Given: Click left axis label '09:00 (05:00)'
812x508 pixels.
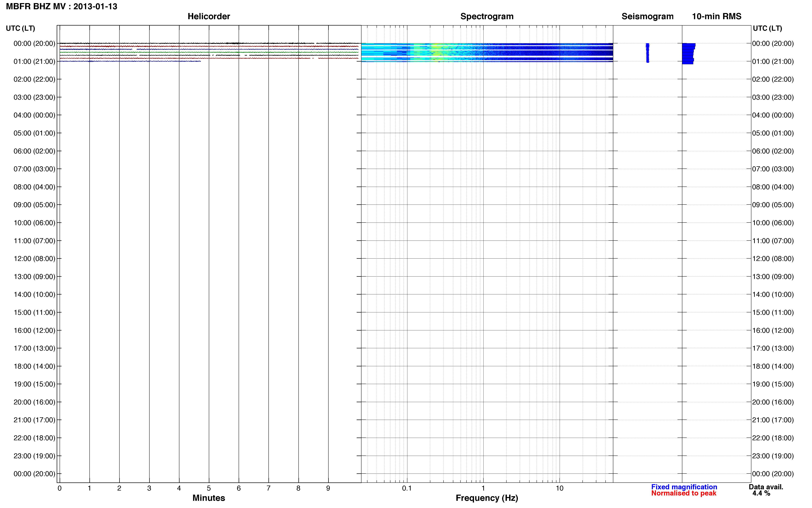Looking at the screenshot, I should [34, 205].
